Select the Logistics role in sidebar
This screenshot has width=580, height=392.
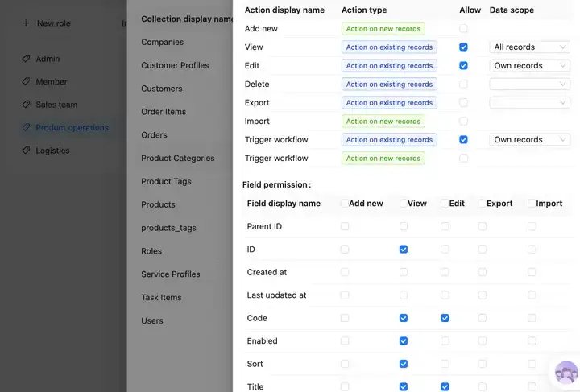tap(52, 151)
